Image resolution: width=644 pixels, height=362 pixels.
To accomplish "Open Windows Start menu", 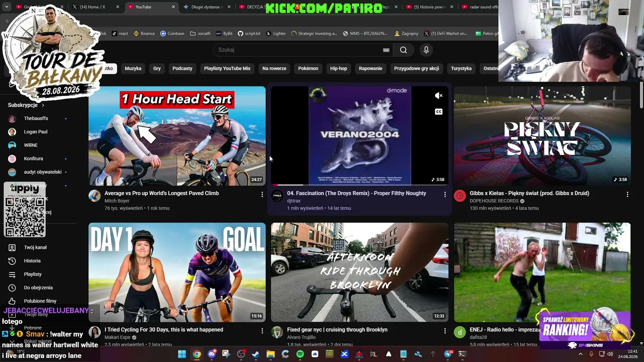I will 182,354.
